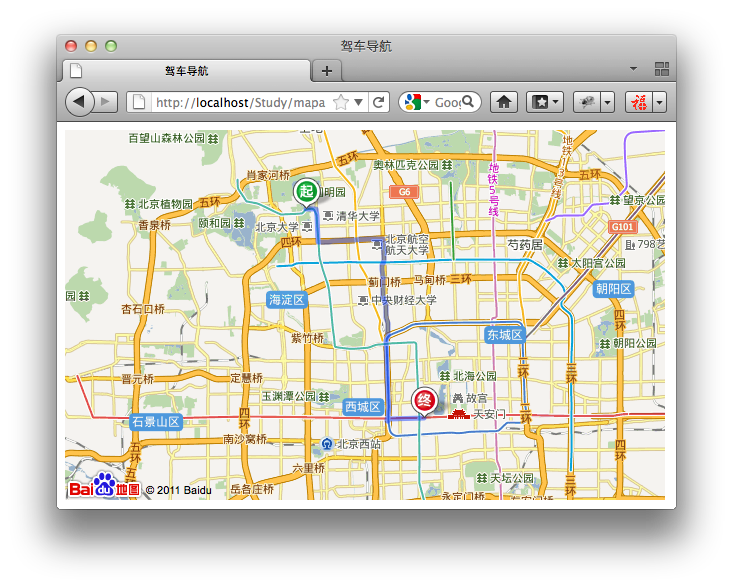Click the 北京大学 label
The width and height of the screenshot is (733, 588).
276,227
